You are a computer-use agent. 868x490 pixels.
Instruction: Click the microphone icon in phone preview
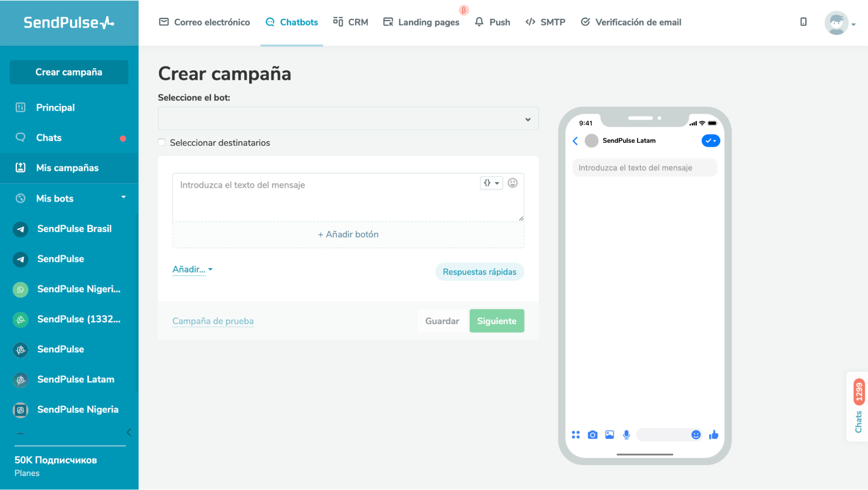tap(626, 434)
